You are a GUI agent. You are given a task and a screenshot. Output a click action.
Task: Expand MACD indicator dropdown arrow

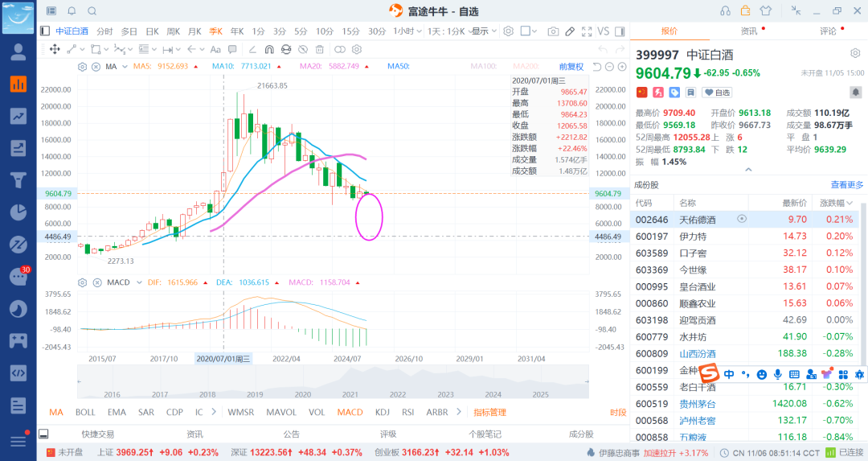139,282
